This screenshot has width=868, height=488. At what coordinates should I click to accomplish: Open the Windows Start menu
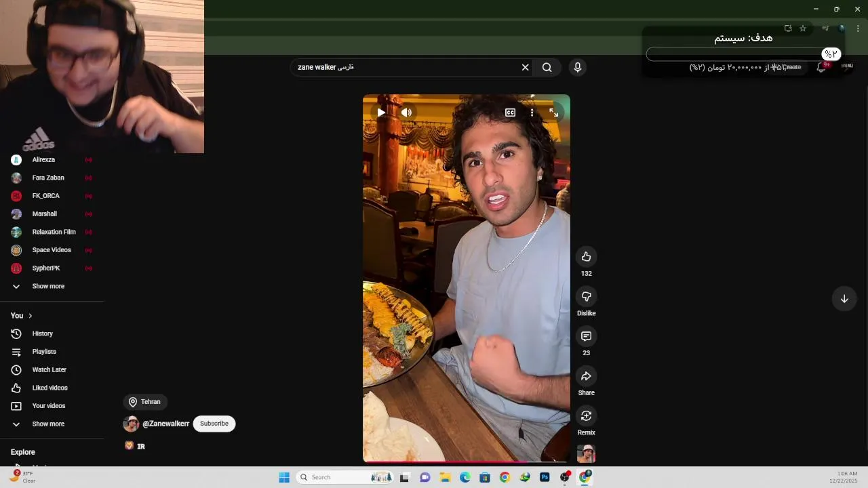coord(284,477)
